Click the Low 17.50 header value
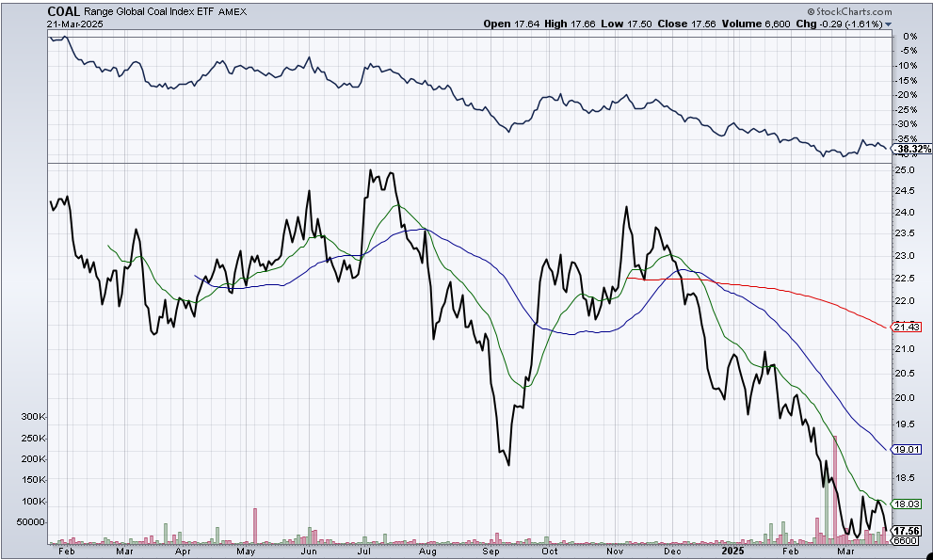Viewport: 933px width, 560px height. (x=629, y=24)
